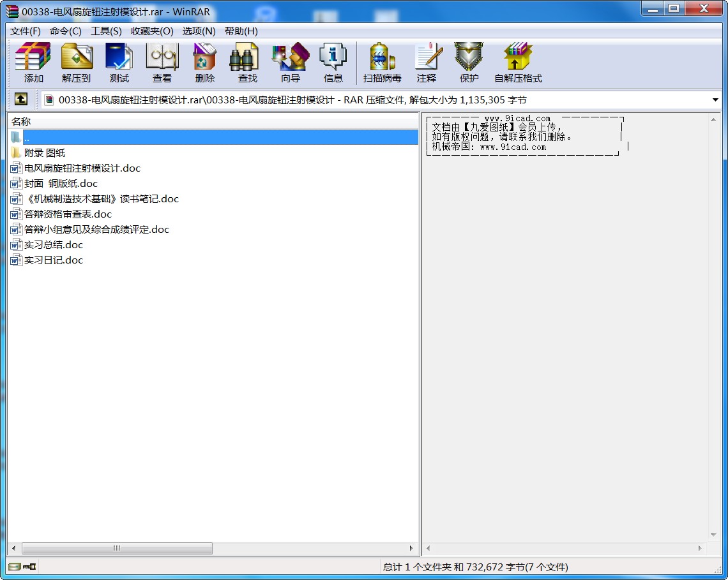Open the 文件(F) menu
Image resolution: width=728 pixels, height=580 pixels.
(26, 31)
